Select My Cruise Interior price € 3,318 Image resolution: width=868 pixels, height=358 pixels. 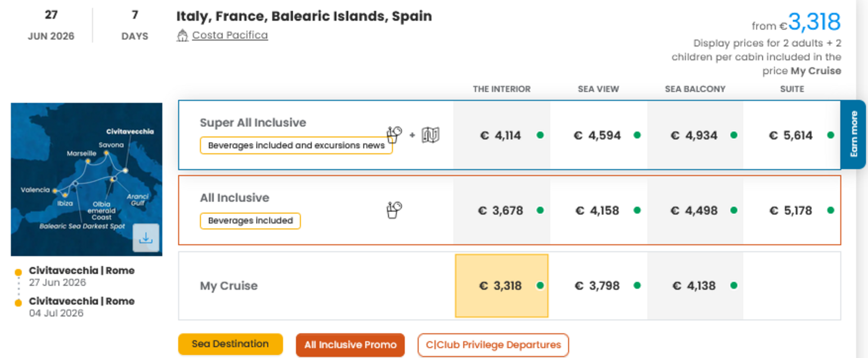click(501, 286)
